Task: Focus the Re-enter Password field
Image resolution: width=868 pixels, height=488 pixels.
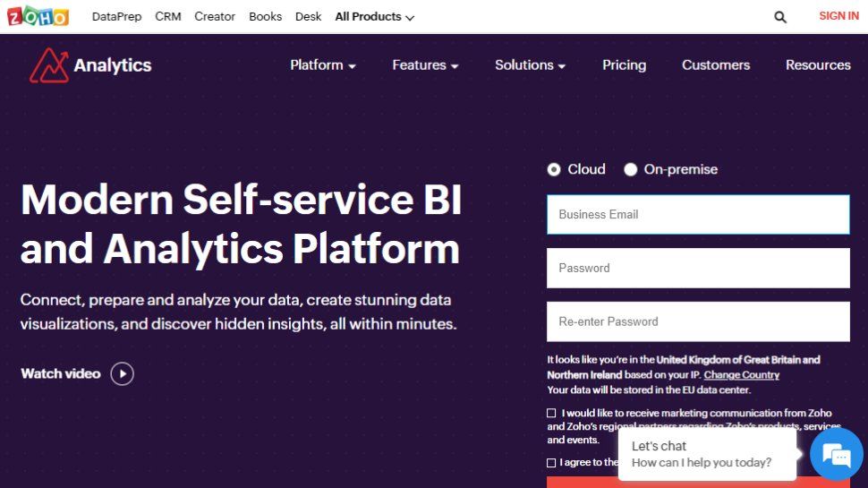Action: tap(698, 321)
